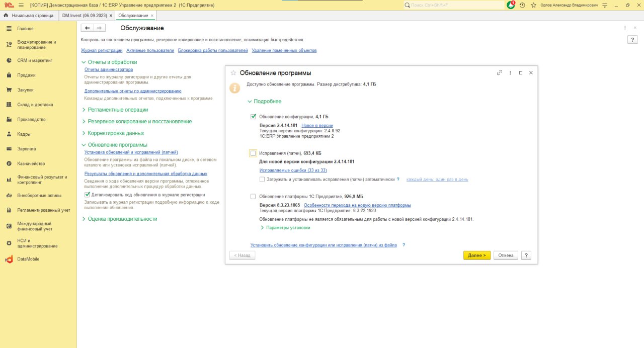Copy link icon in update dialog
This screenshot has height=348, width=644.
tap(500, 73)
